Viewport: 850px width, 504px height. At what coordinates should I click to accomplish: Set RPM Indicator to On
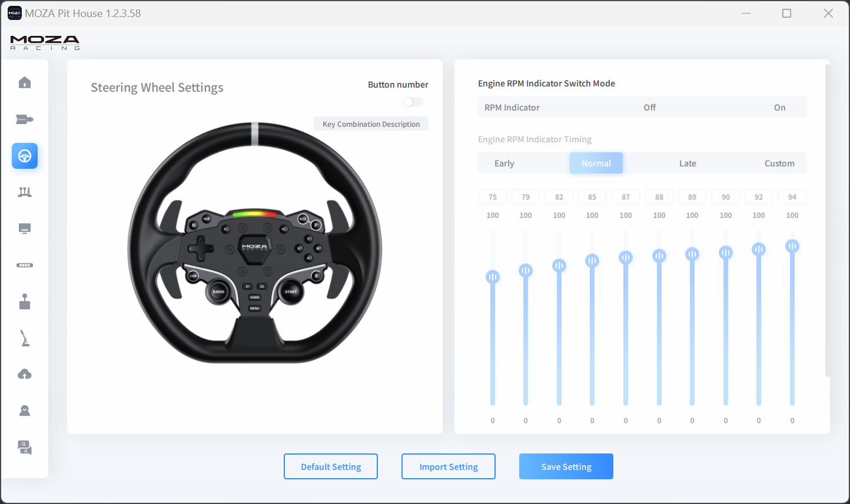coord(779,108)
